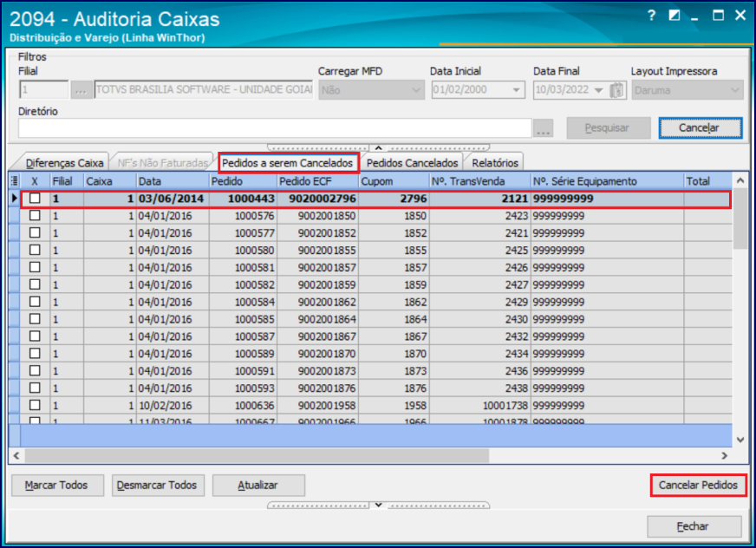This screenshot has height=548, width=756.
Task: Click the Cancelar button
Action: tap(700, 128)
